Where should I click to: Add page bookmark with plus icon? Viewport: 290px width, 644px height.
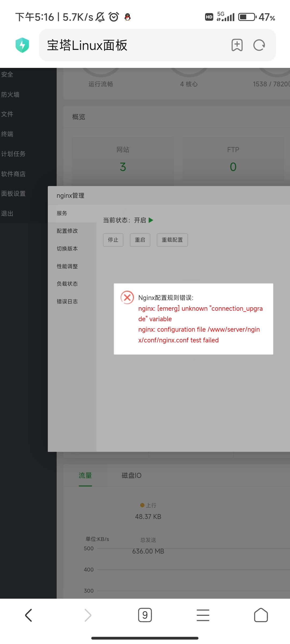coord(237,45)
